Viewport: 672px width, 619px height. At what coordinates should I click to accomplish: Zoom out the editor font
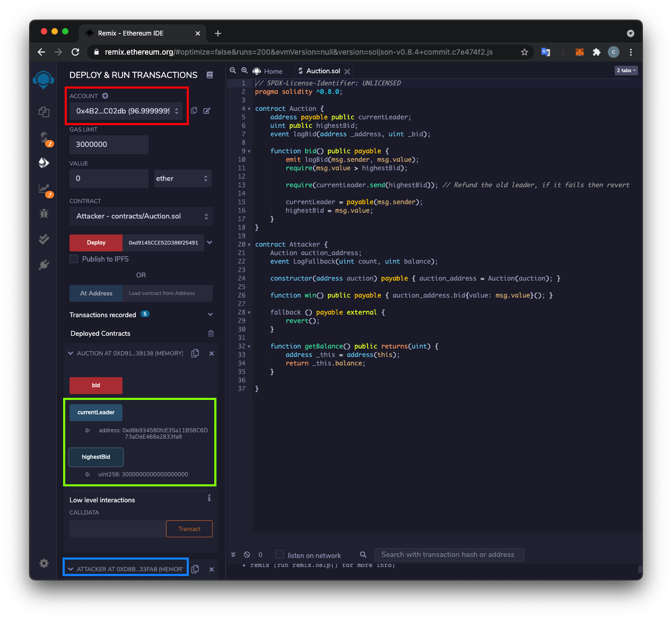coord(233,71)
